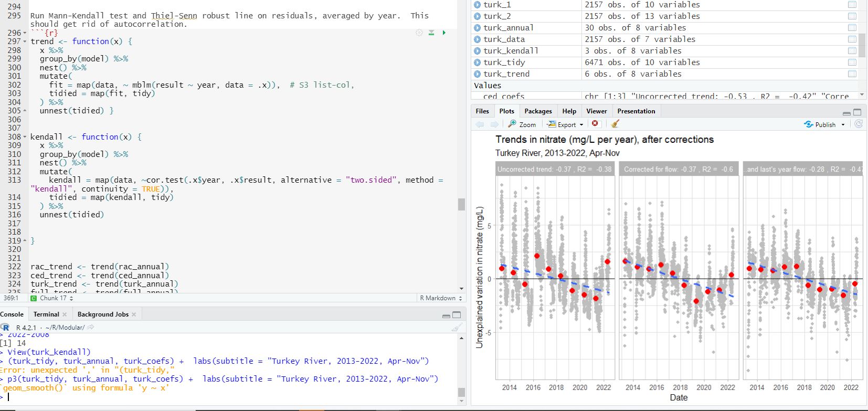868x411 pixels.
Task: Run all chunks above this chunk
Action: 431,33
